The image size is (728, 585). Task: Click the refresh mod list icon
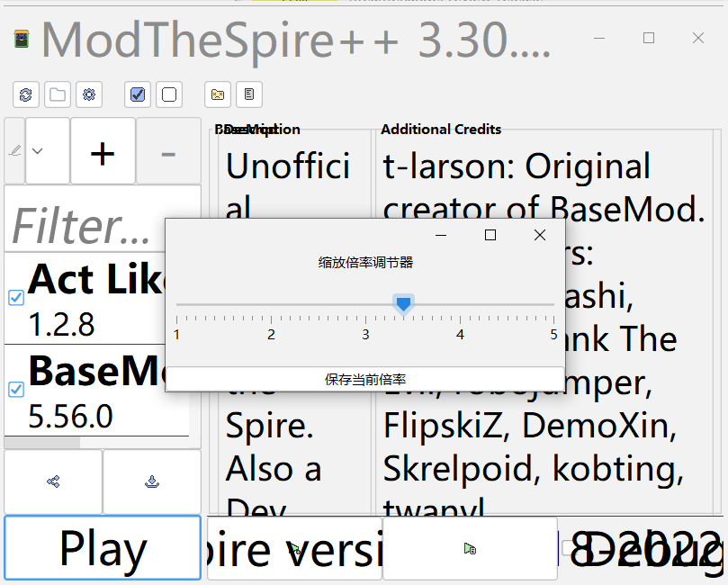coord(25,94)
